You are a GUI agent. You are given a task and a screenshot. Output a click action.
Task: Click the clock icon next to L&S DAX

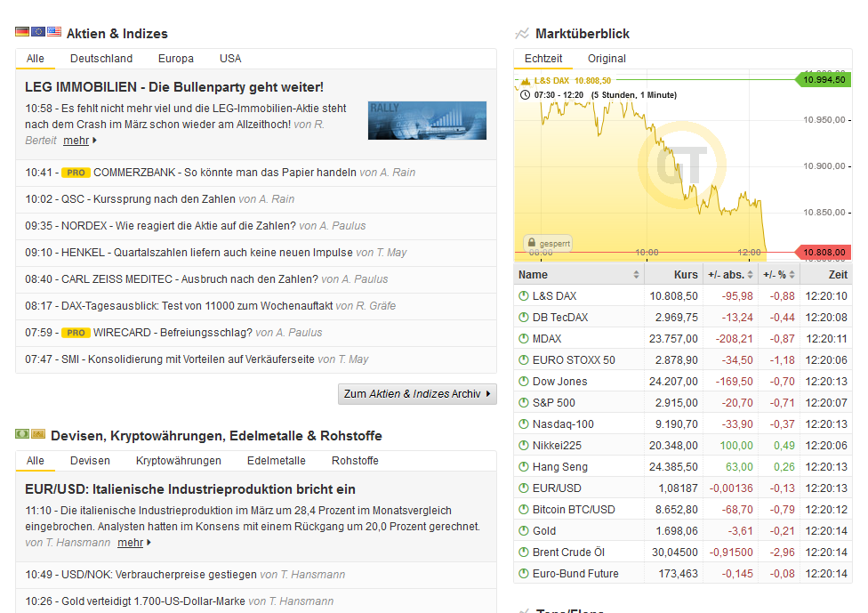pos(526,295)
